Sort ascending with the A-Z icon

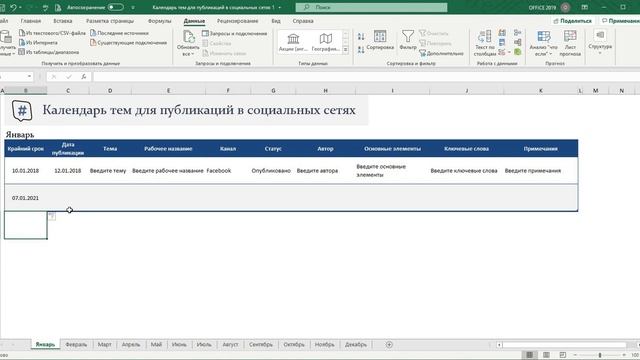pyautogui.click(x=361, y=37)
